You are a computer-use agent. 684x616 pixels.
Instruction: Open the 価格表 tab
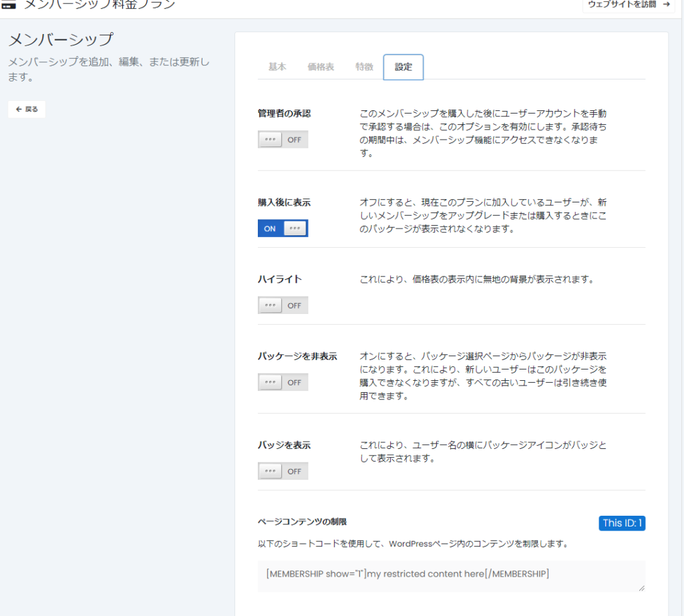point(321,67)
